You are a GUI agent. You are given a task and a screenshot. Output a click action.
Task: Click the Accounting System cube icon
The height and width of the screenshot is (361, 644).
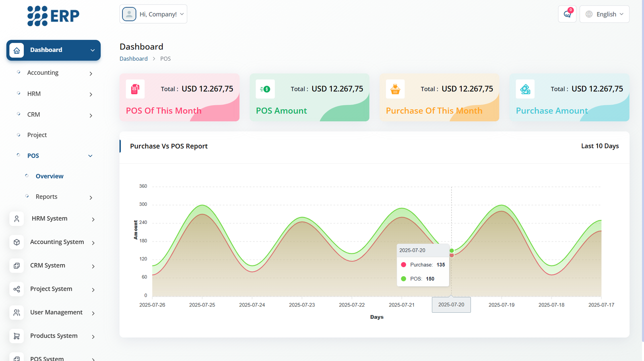click(17, 242)
